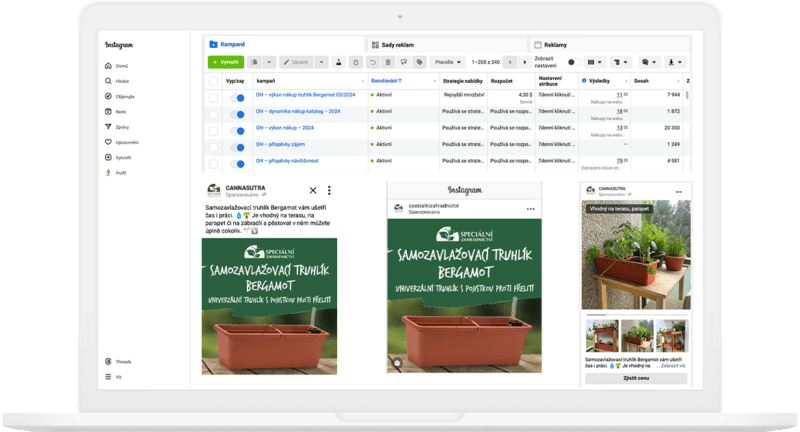
Task: Click the green Vytvořit button
Action: pos(225,62)
